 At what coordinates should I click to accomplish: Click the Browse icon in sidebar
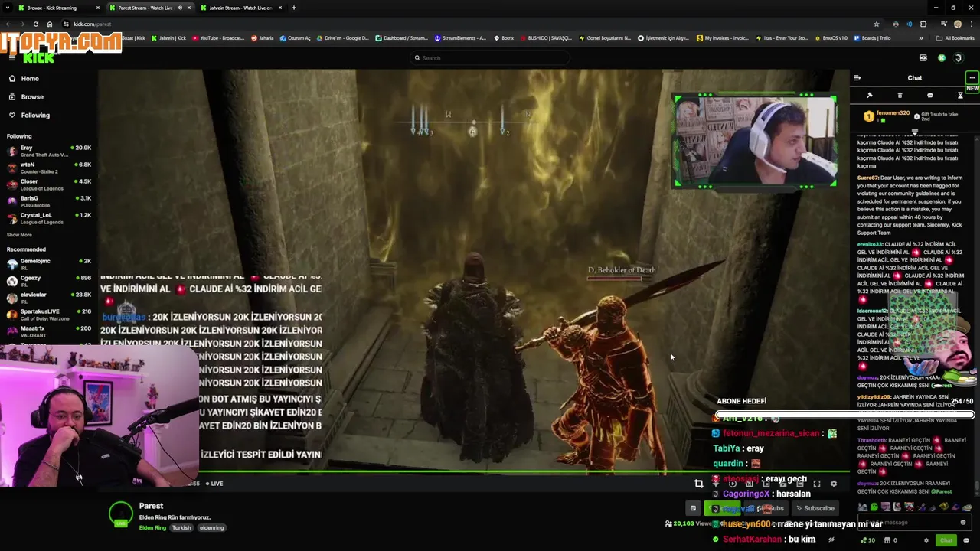pyautogui.click(x=12, y=97)
